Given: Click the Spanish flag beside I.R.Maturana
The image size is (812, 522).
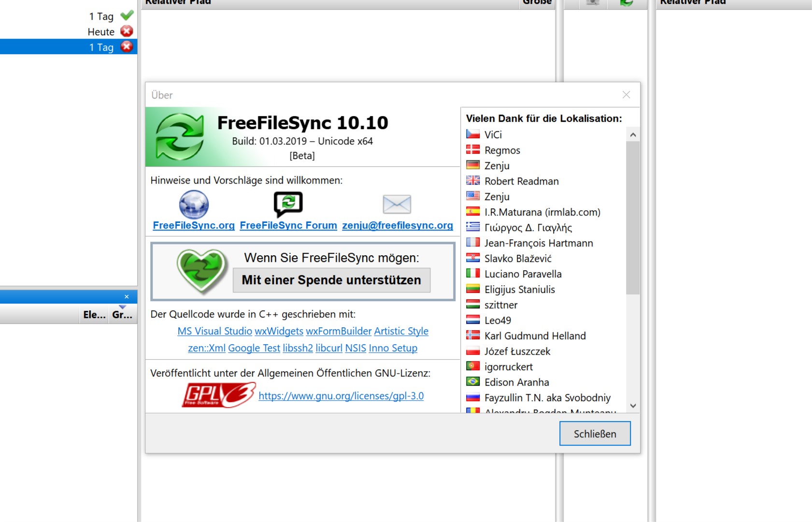Looking at the screenshot, I should 473,212.
